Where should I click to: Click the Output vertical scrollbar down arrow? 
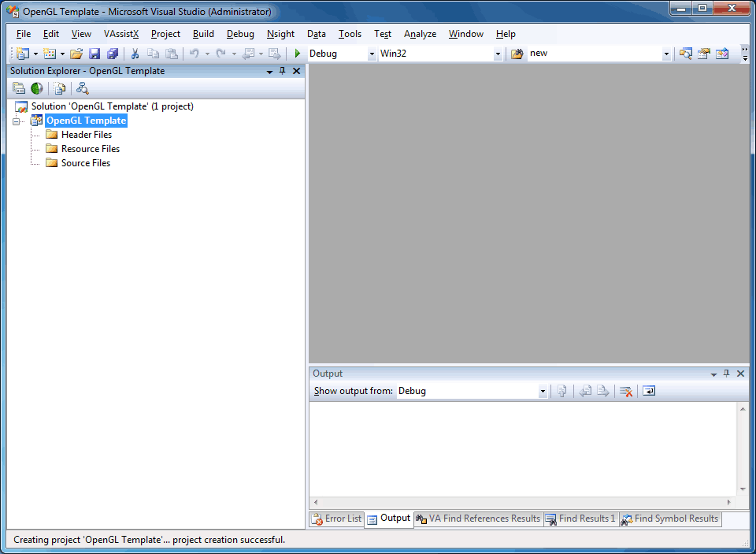[743, 489]
